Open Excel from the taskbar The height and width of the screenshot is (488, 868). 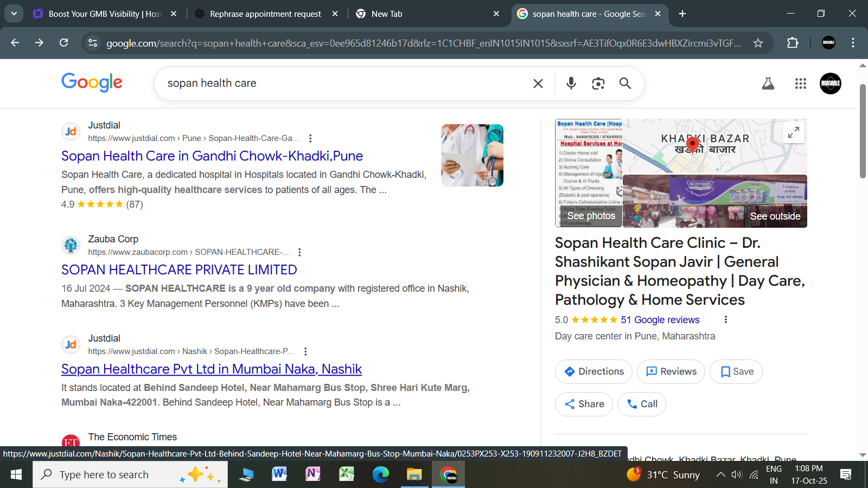[x=347, y=474]
